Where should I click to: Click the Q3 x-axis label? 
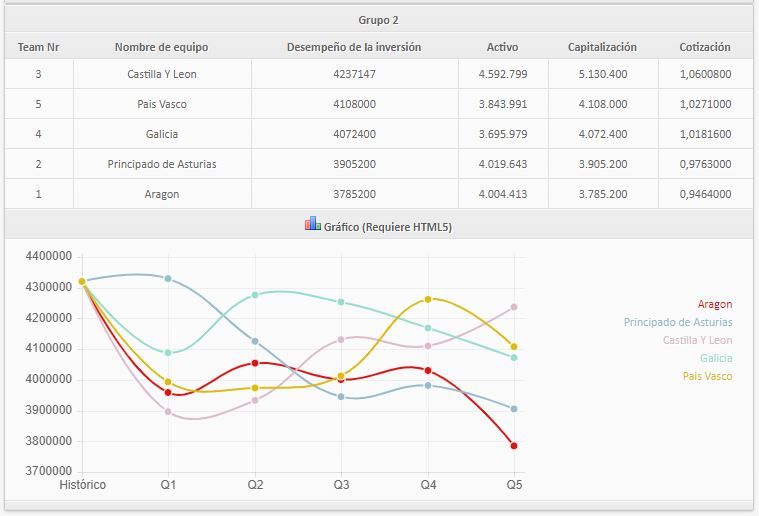341,485
